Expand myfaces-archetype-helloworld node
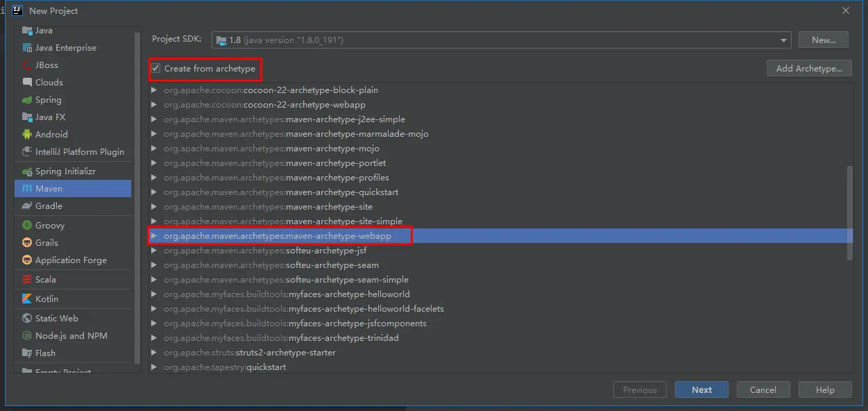The width and height of the screenshot is (868, 411). click(154, 294)
